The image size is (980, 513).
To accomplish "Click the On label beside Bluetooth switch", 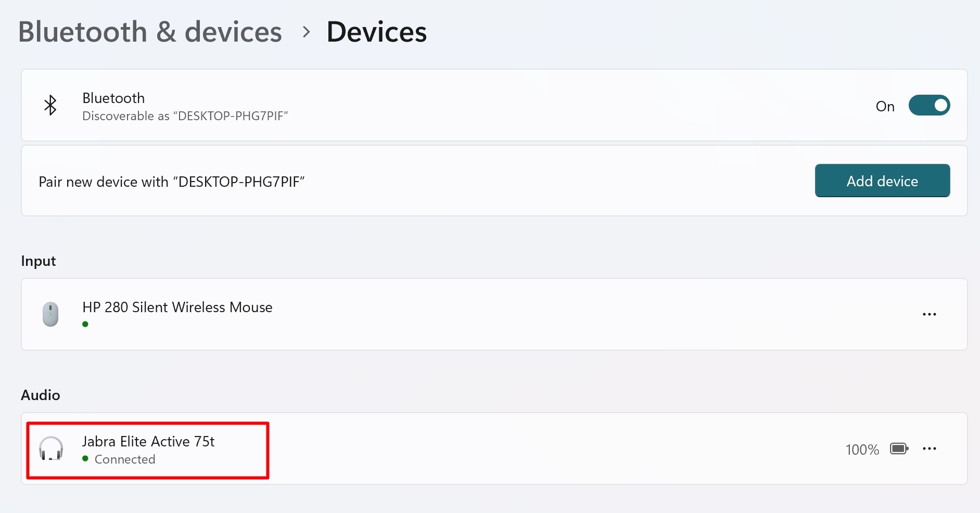I will coord(885,106).
